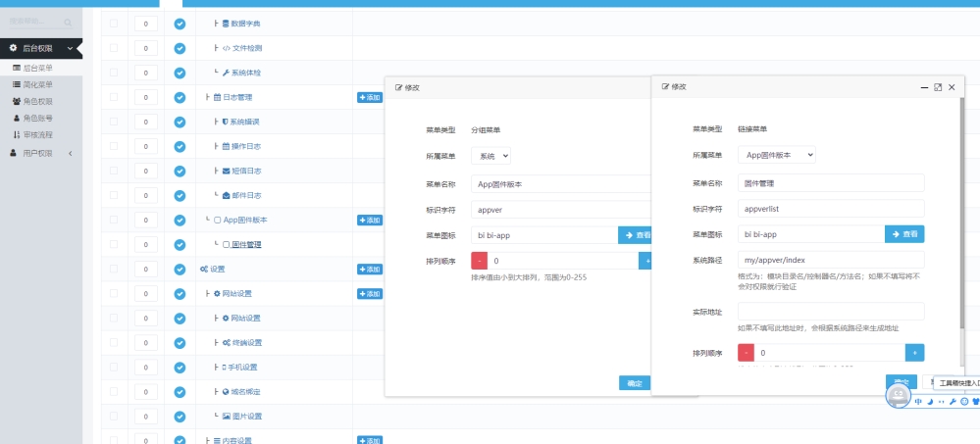Click 查看 button in right dialog
Viewport: 980px width, 444px height.
pos(904,234)
